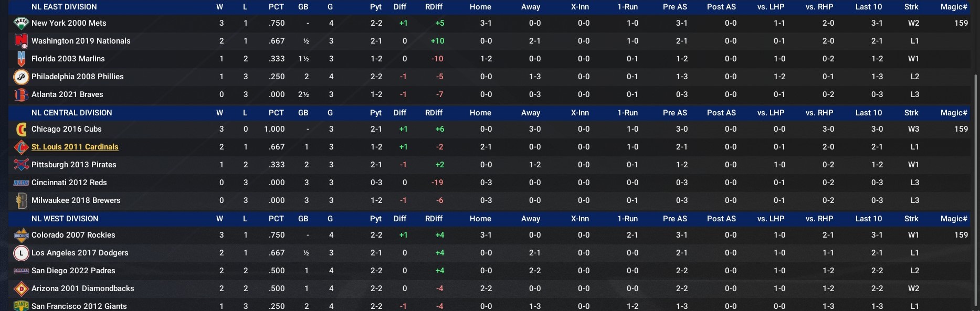Open the St. Louis 2011 Cardinals link
This screenshot has height=311, width=980.
[x=75, y=147]
